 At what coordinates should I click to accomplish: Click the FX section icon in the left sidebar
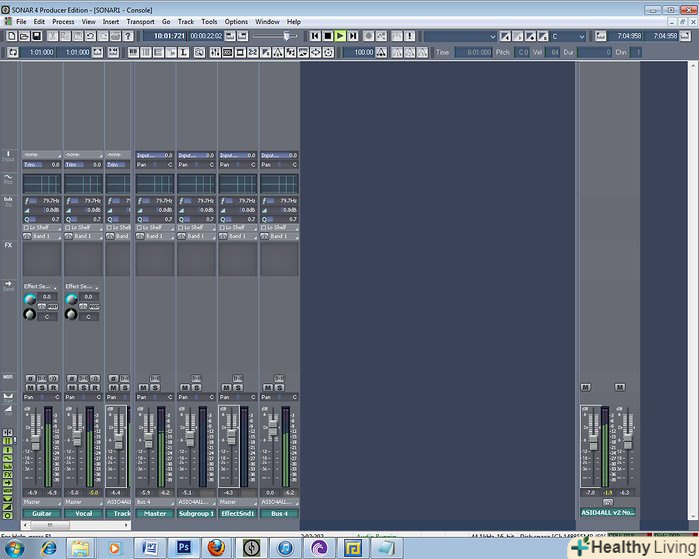pos(8,244)
